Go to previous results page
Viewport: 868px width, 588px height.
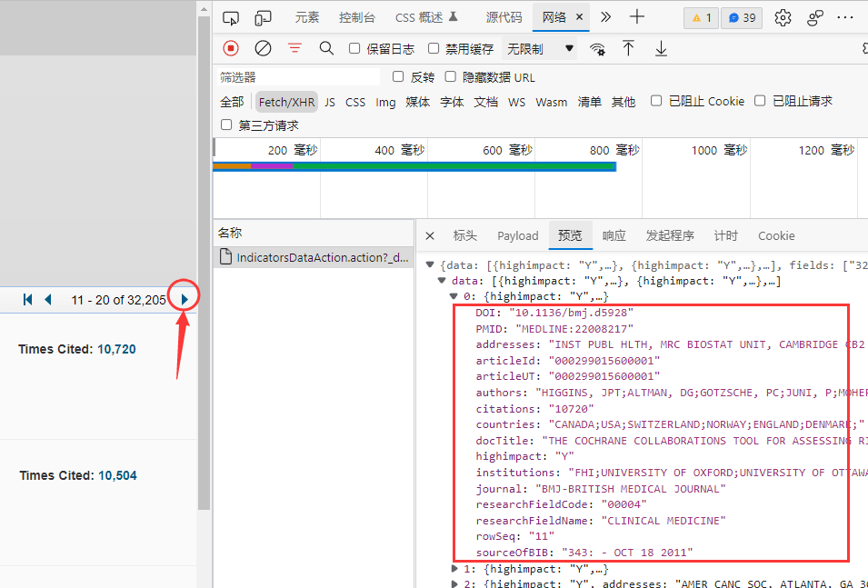[x=48, y=300]
